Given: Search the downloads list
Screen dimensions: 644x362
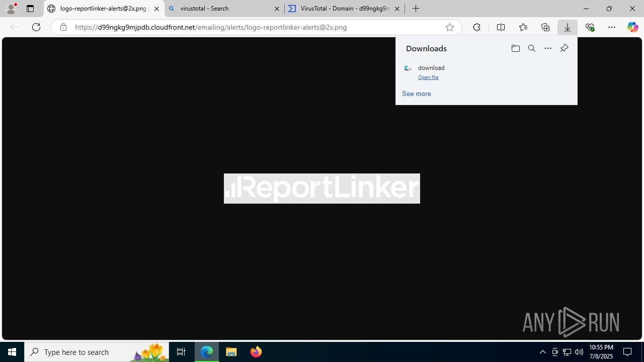Looking at the screenshot, I should point(532,48).
